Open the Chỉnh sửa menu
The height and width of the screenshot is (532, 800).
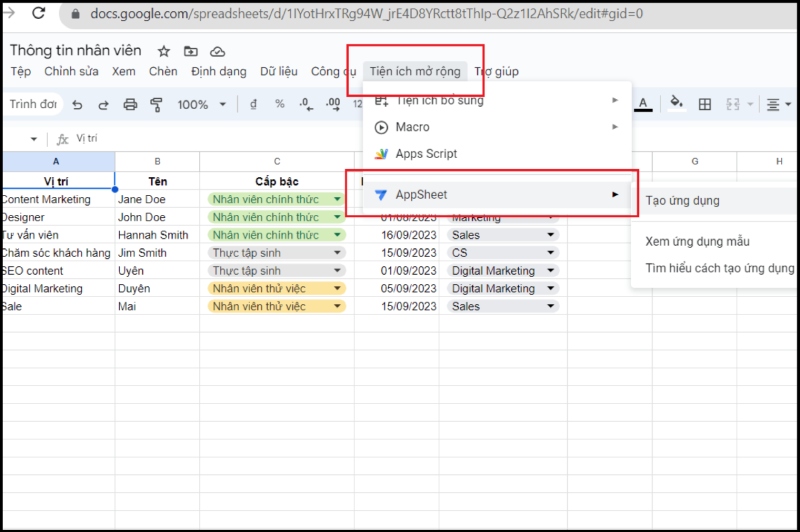click(71, 71)
